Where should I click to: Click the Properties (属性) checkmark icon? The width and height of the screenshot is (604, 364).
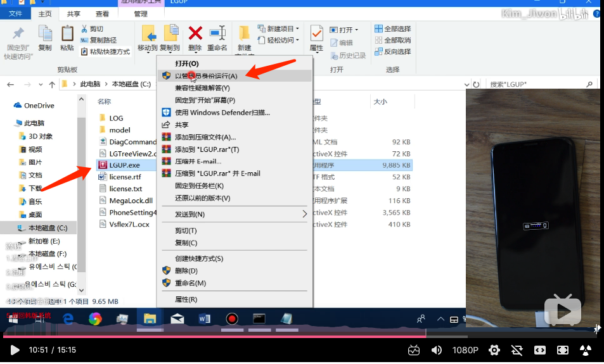click(317, 34)
